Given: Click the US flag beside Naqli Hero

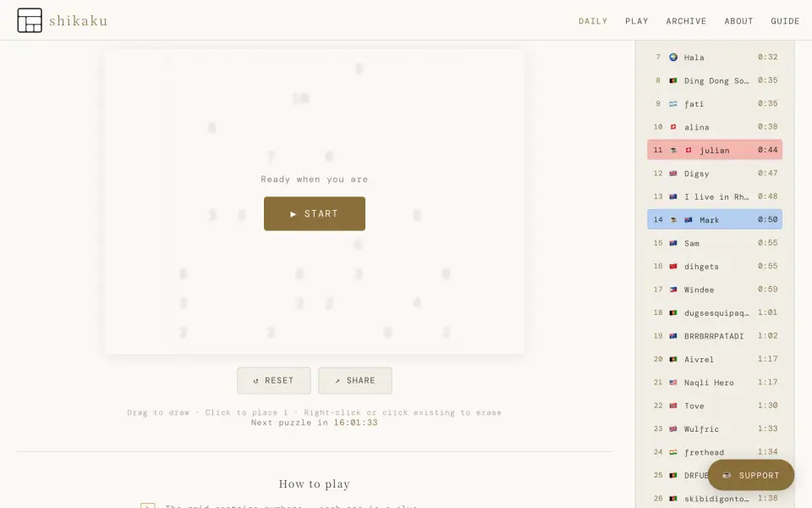Looking at the screenshot, I should click(673, 382).
